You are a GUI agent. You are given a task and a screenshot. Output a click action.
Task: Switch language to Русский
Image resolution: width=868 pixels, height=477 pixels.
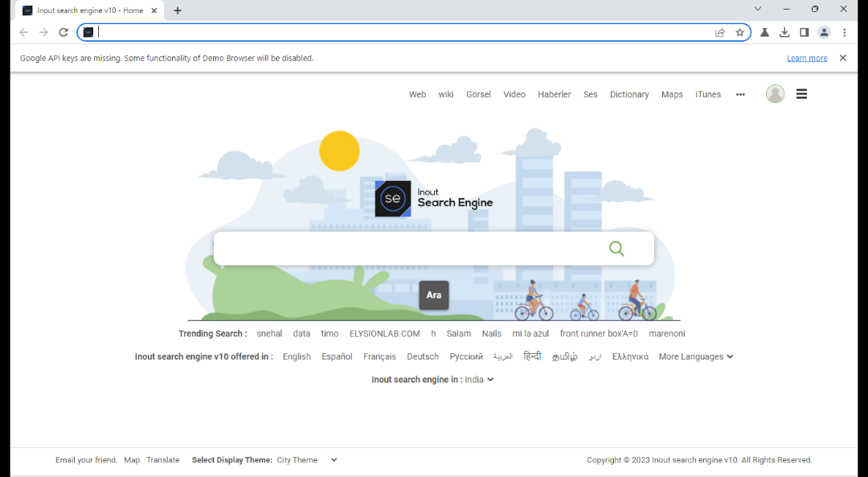(x=466, y=357)
